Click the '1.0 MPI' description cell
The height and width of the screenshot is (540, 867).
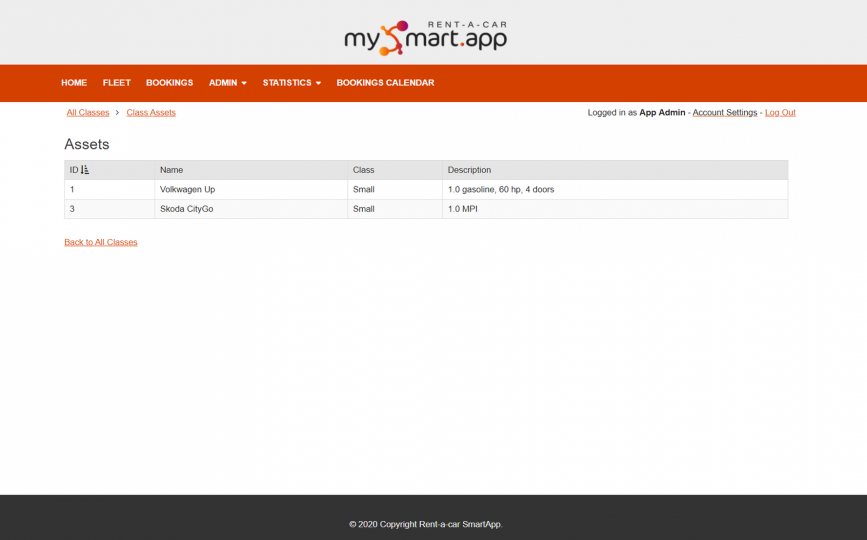[615, 209]
